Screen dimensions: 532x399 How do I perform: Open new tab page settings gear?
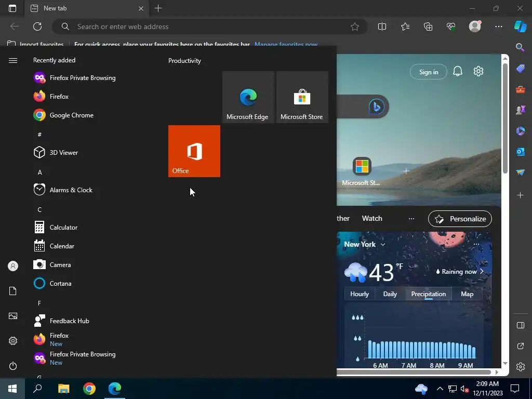coord(478,71)
